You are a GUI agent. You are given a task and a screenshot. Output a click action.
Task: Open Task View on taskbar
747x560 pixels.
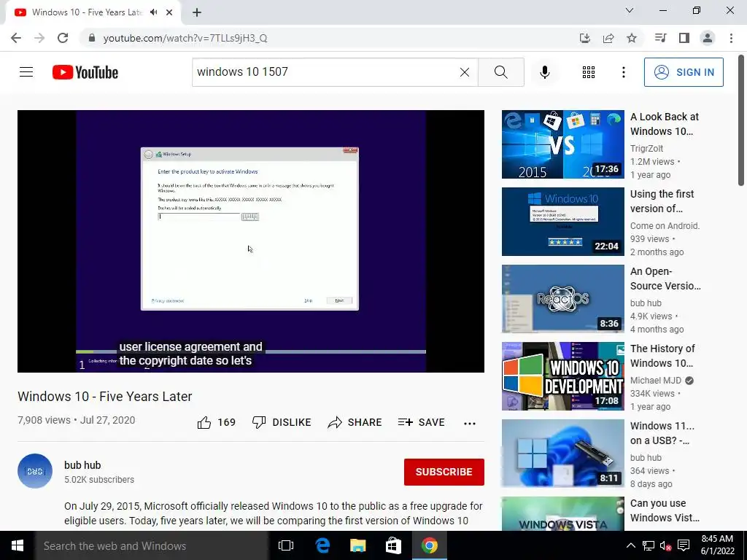[286, 545]
